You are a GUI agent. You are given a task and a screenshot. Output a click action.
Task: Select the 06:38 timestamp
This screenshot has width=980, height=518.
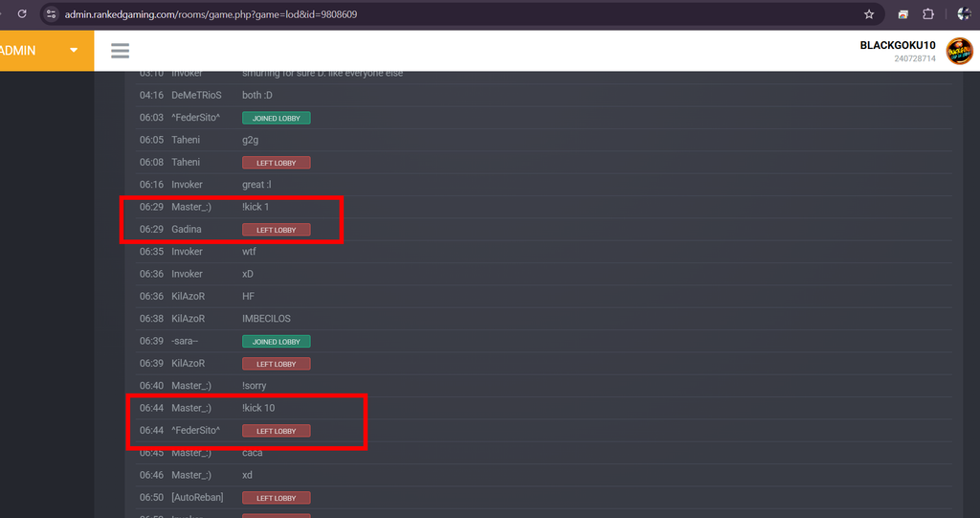click(x=151, y=319)
